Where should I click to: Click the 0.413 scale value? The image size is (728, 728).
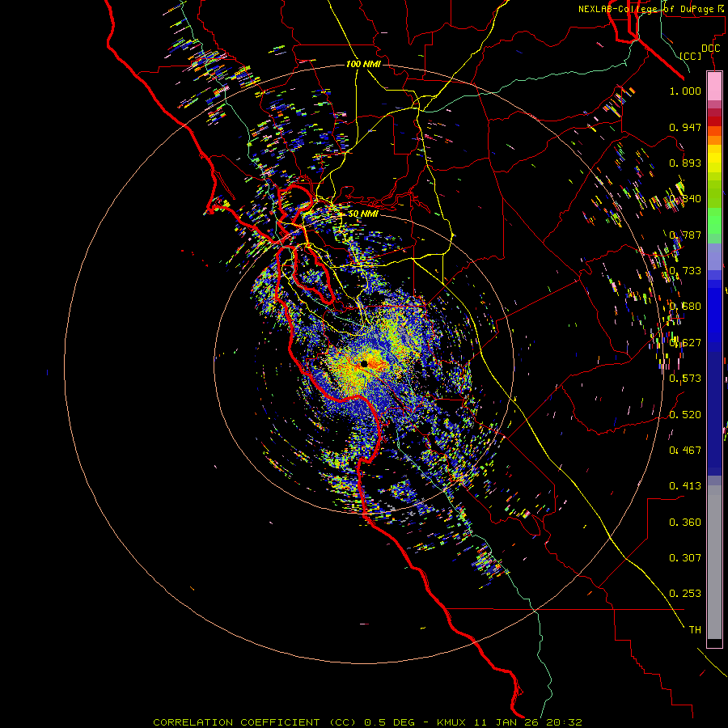pos(685,486)
